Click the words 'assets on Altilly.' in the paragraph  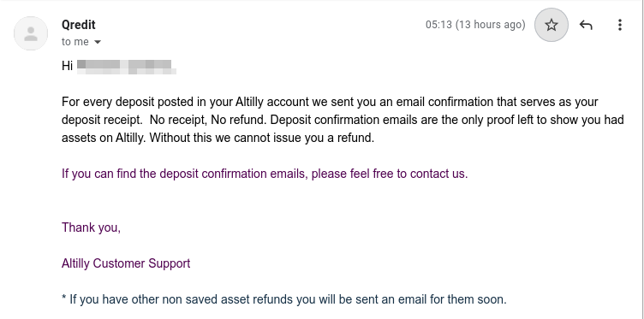pos(104,138)
